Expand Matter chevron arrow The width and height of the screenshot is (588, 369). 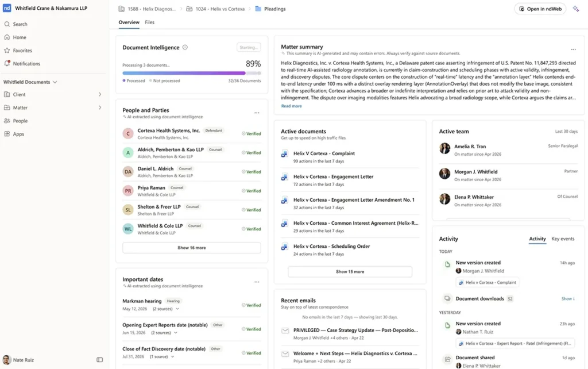[100, 107]
